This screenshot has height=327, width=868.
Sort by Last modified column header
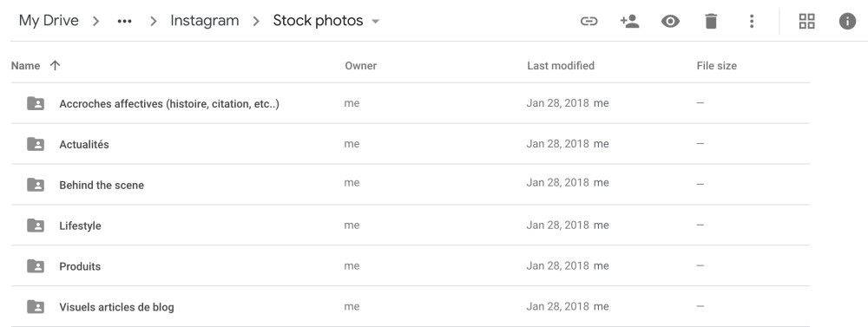[561, 66]
